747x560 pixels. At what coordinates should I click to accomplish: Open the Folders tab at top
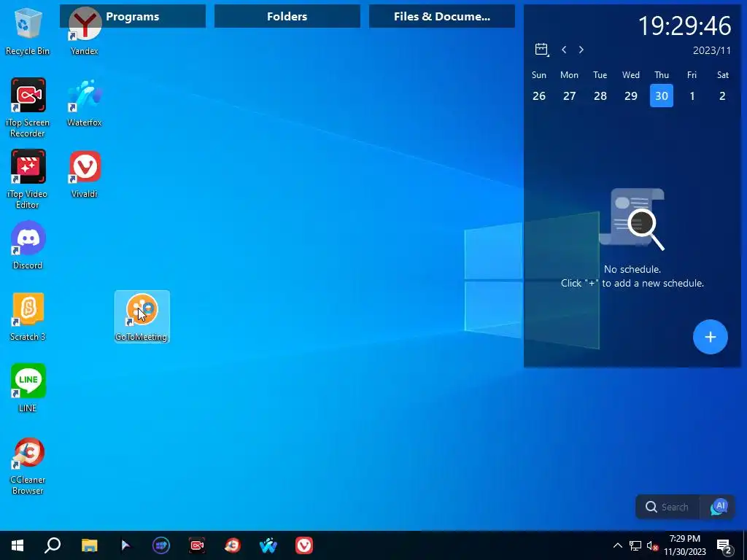click(287, 16)
